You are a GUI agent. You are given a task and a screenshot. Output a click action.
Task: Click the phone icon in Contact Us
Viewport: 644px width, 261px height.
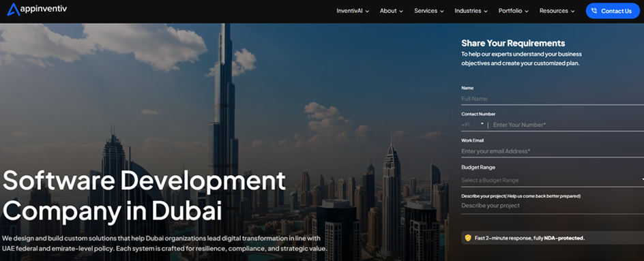594,11
